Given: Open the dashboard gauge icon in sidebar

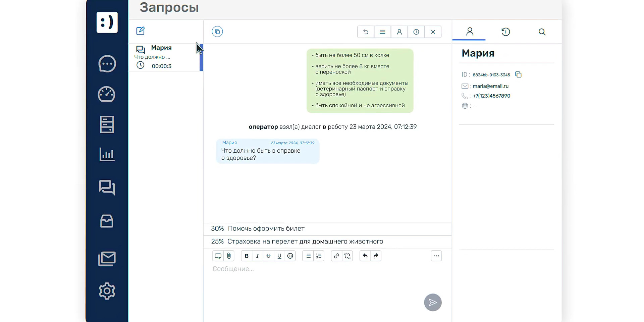Looking at the screenshot, I should pyautogui.click(x=107, y=94).
